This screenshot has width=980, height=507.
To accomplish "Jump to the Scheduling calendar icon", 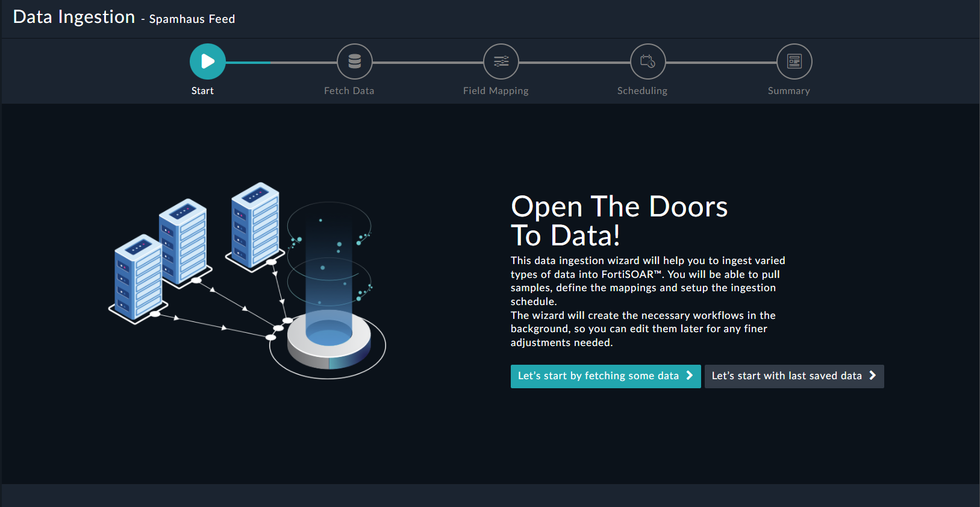I will pos(648,61).
